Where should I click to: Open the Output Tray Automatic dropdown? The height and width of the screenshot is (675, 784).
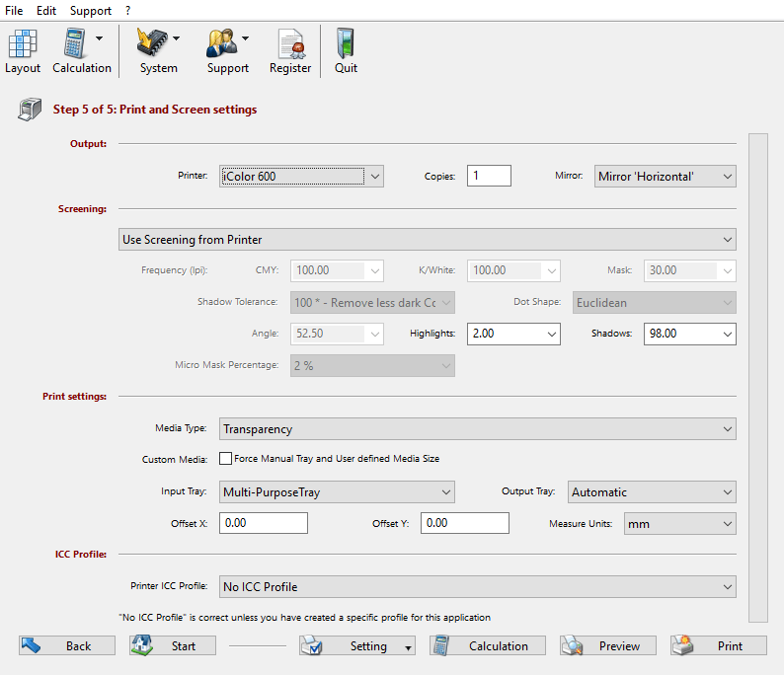coord(652,492)
